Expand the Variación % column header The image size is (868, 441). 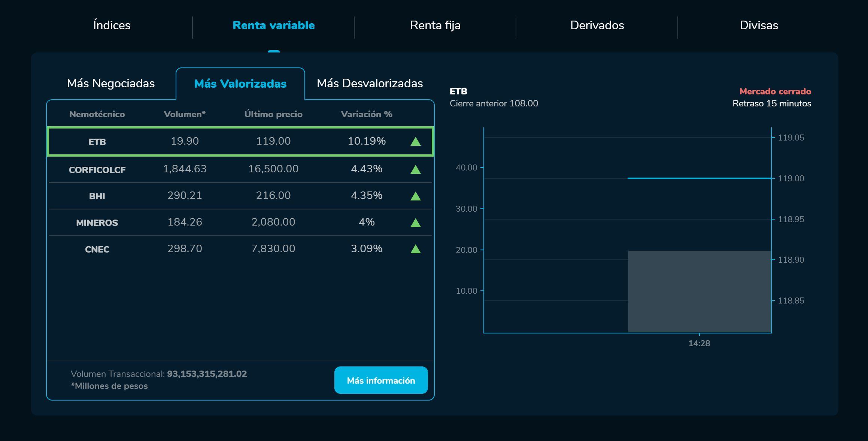point(366,114)
